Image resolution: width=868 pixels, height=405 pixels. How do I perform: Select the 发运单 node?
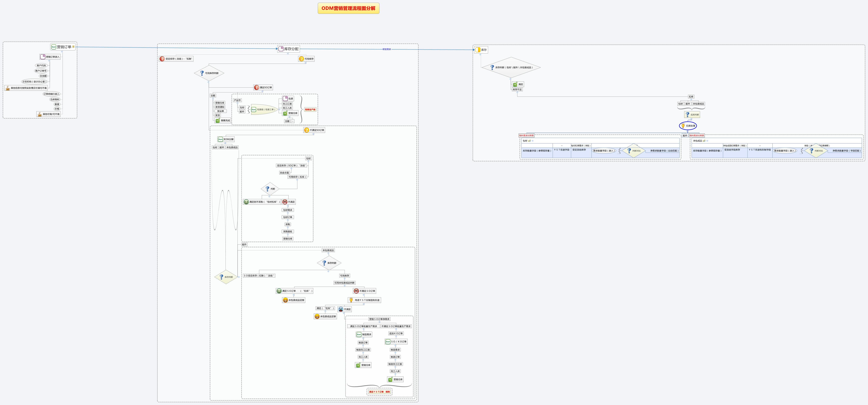[x=220, y=111]
